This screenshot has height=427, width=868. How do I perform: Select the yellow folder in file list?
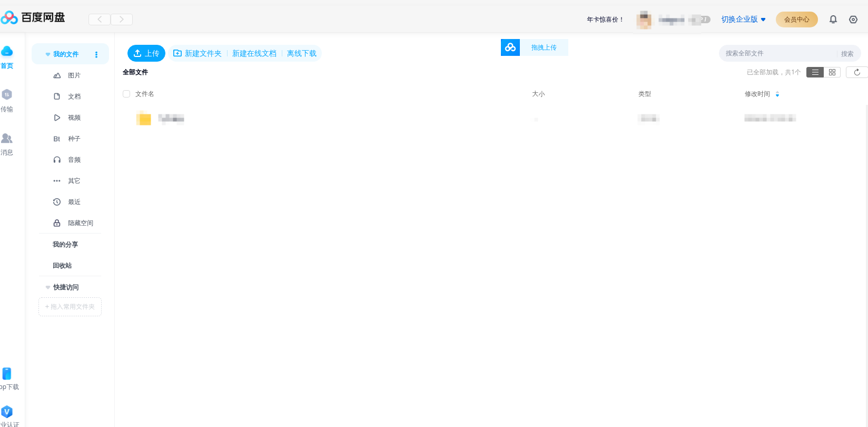click(144, 119)
